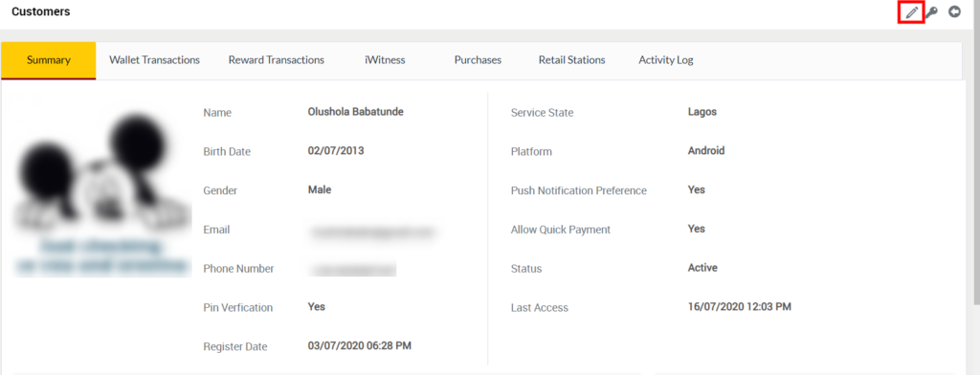980x375 pixels.
Task: Select the name Olushola Babatunde
Action: pyautogui.click(x=356, y=112)
